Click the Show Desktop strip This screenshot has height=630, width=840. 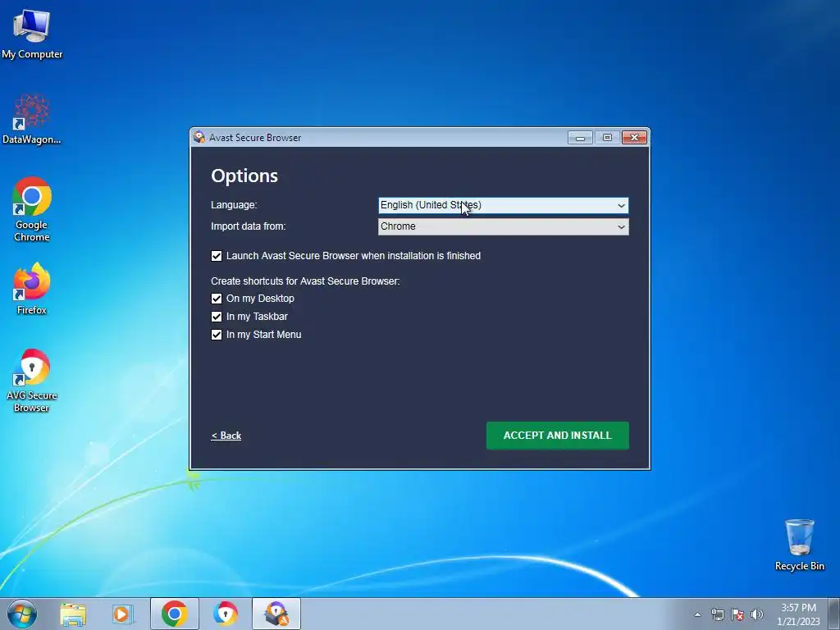click(x=834, y=614)
